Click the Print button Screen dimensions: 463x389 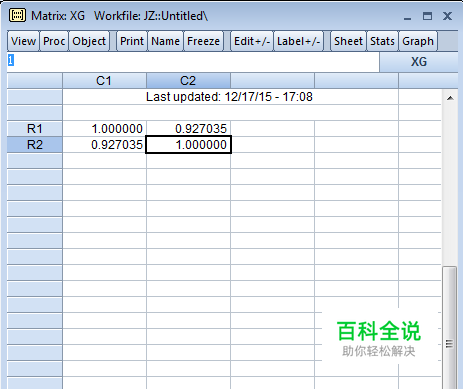click(x=132, y=41)
